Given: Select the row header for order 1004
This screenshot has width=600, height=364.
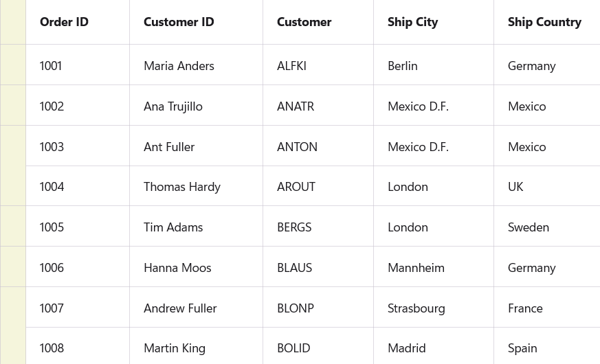Looking at the screenshot, I should coord(13,186).
